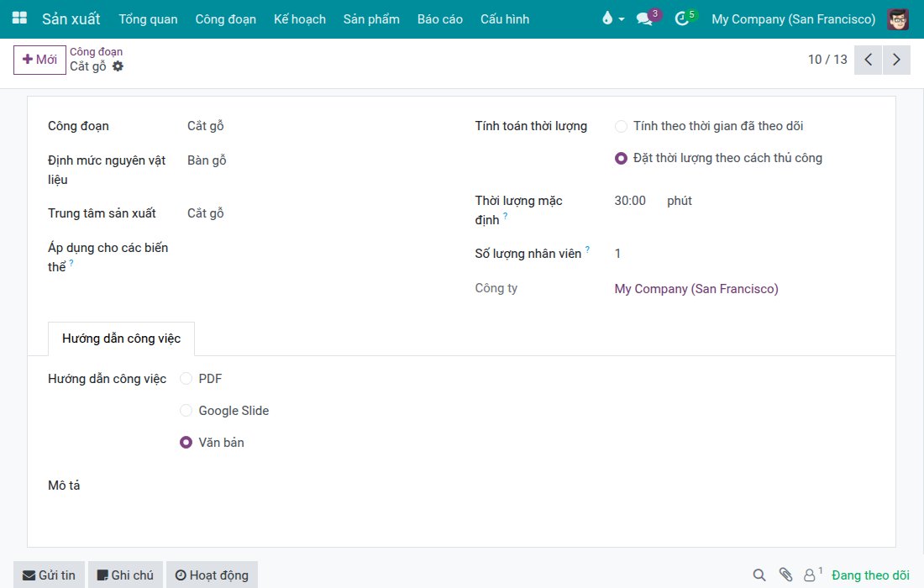Open the activities clock icon
This screenshot has width=924, height=588.
coord(682,18)
